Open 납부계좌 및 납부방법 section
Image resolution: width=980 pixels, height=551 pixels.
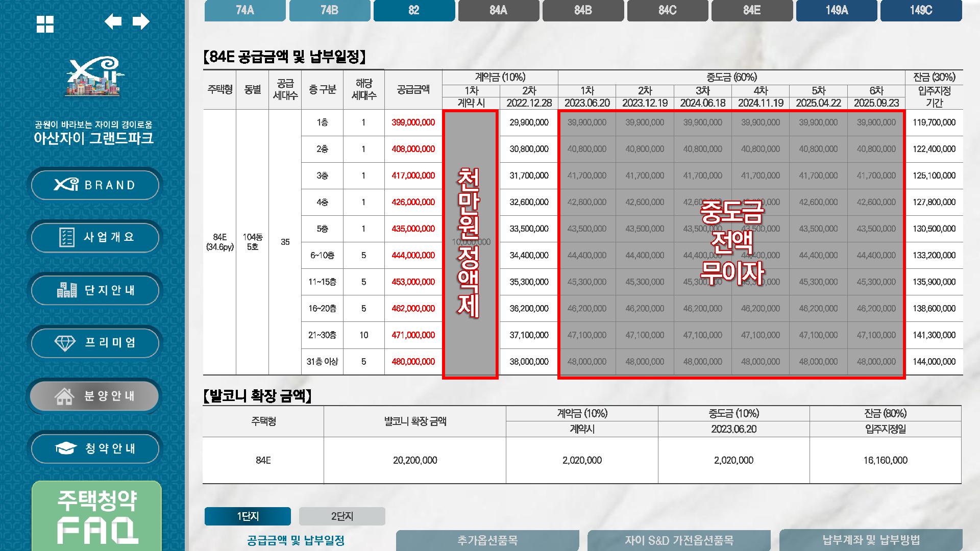pyautogui.click(x=871, y=540)
